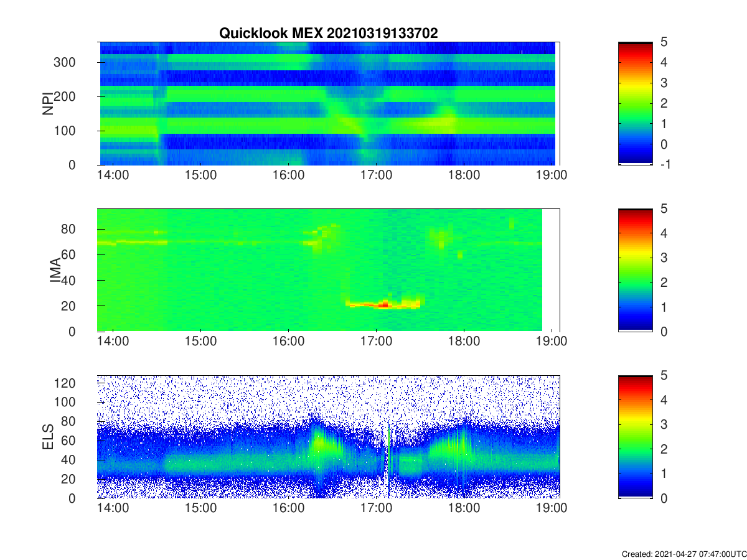Image resolution: width=747 pixels, height=560 pixels.
Task: Click the IMA panel's color scale bar
Action: tap(636, 270)
